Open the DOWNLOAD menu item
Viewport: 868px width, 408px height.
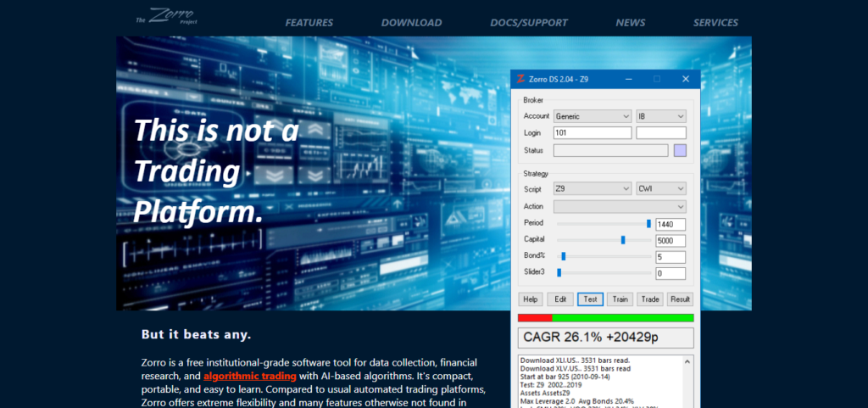coord(411,23)
